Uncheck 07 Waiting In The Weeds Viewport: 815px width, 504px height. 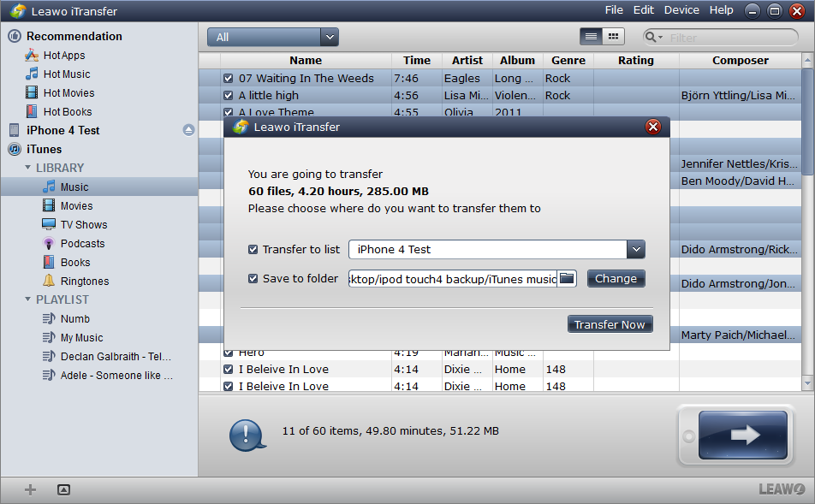pyautogui.click(x=228, y=79)
